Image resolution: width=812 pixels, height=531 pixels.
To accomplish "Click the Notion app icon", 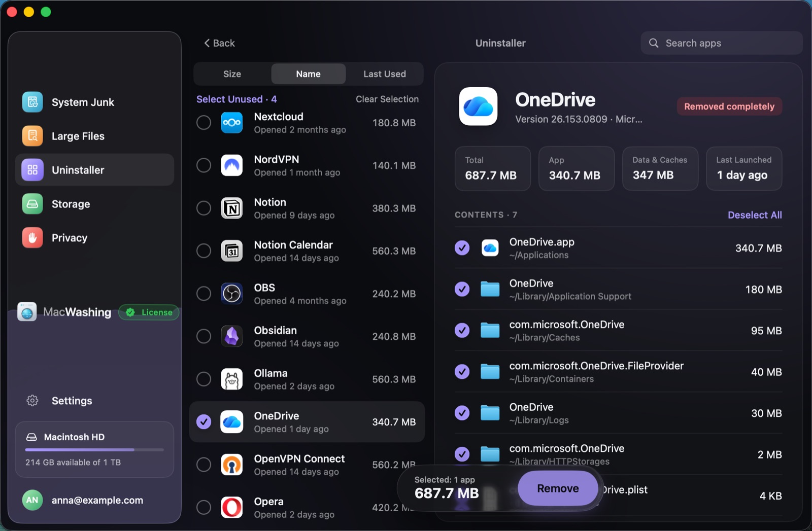I will pos(232,208).
